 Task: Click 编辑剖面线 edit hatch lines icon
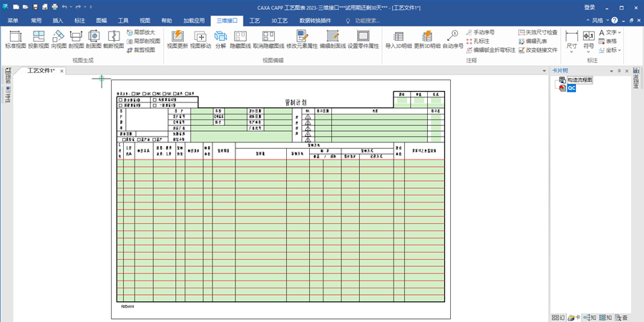pos(333,40)
